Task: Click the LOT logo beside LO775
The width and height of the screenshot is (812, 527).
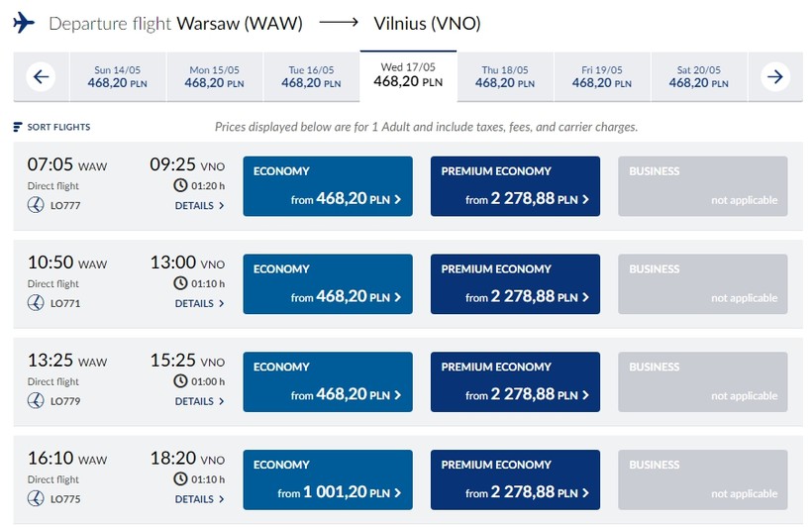Action: [x=37, y=499]
